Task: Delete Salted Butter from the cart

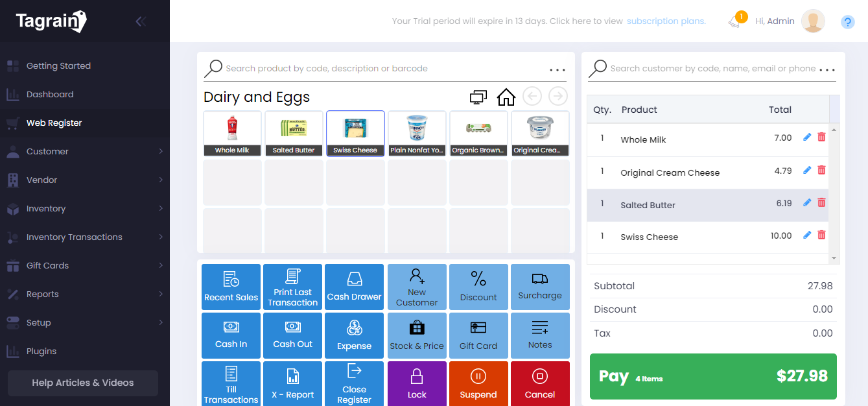Action: [821, 202]
